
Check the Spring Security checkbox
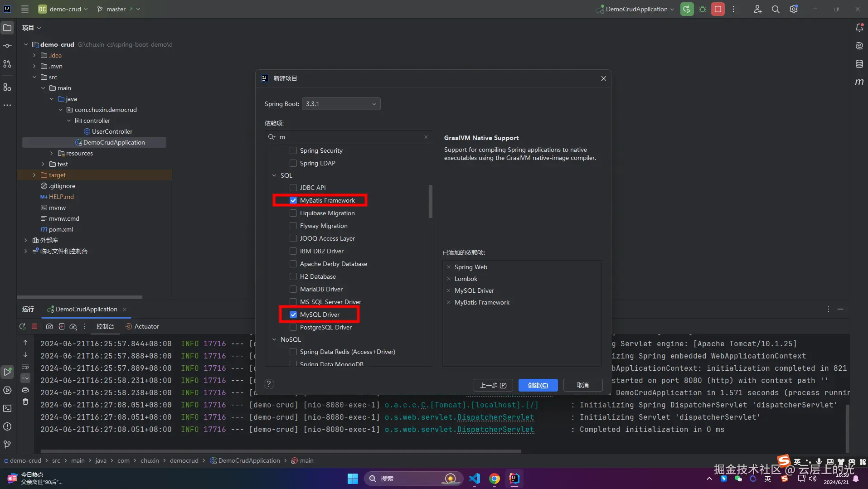[293, 150]
